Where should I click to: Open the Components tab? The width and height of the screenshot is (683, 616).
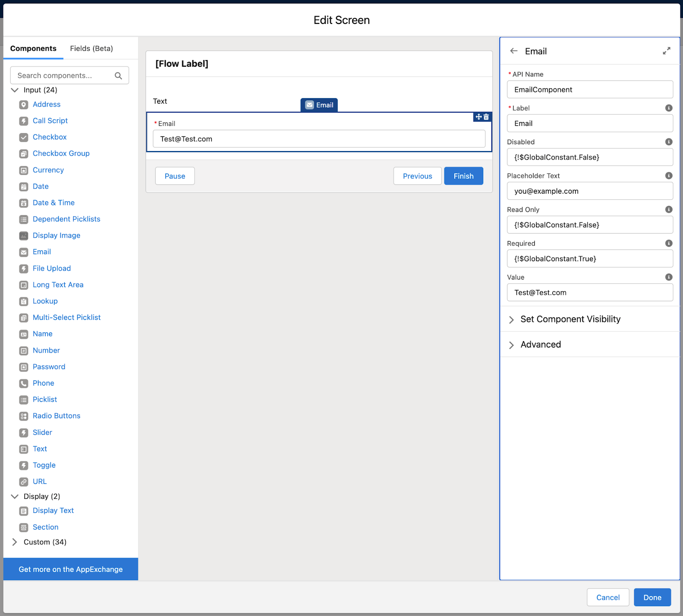33,48
